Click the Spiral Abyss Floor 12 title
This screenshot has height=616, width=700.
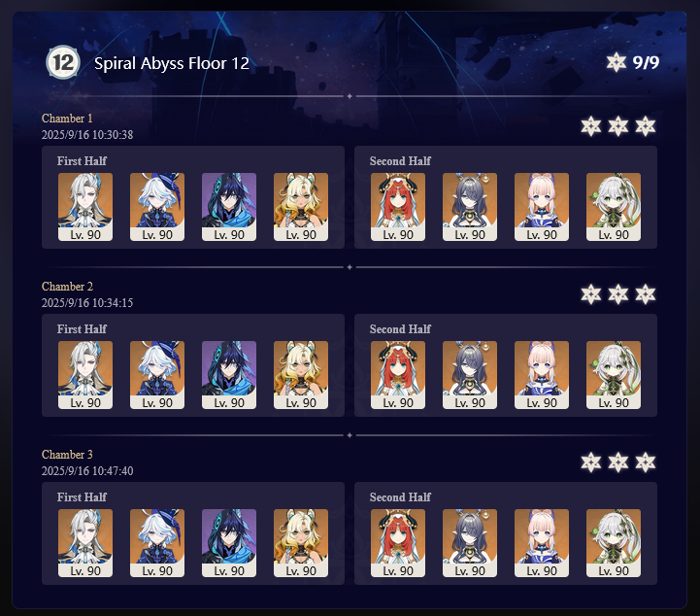pos(172,63)
